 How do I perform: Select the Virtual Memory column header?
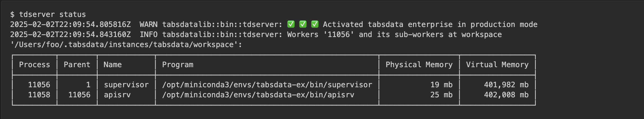pos(497,65)
